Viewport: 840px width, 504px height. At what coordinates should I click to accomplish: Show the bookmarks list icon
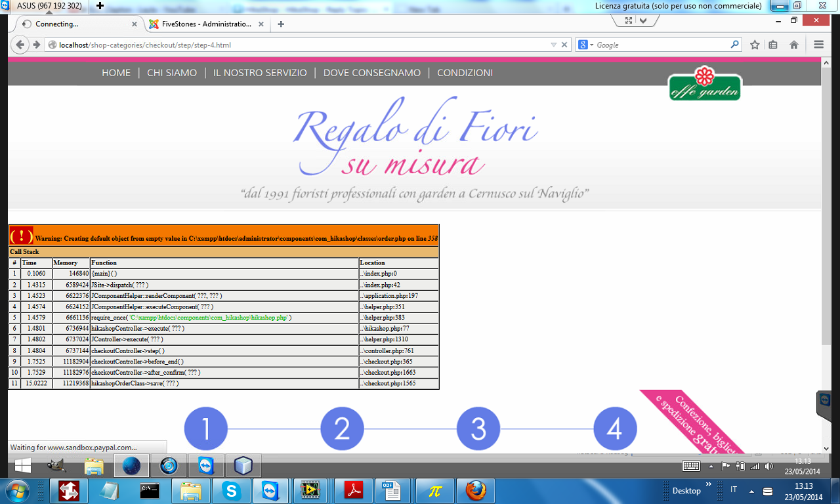click(x=773, y=45)
